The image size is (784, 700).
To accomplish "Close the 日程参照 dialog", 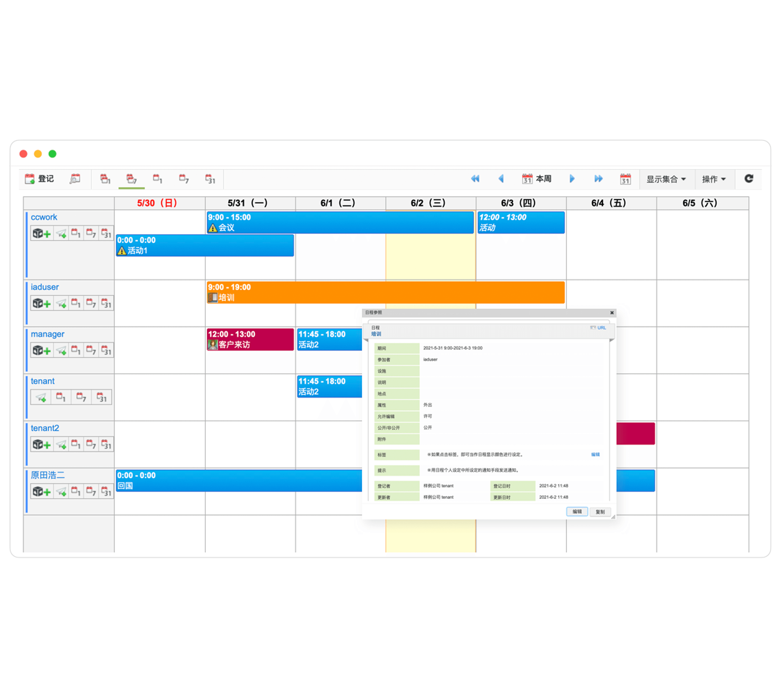I will click(612, 313).
